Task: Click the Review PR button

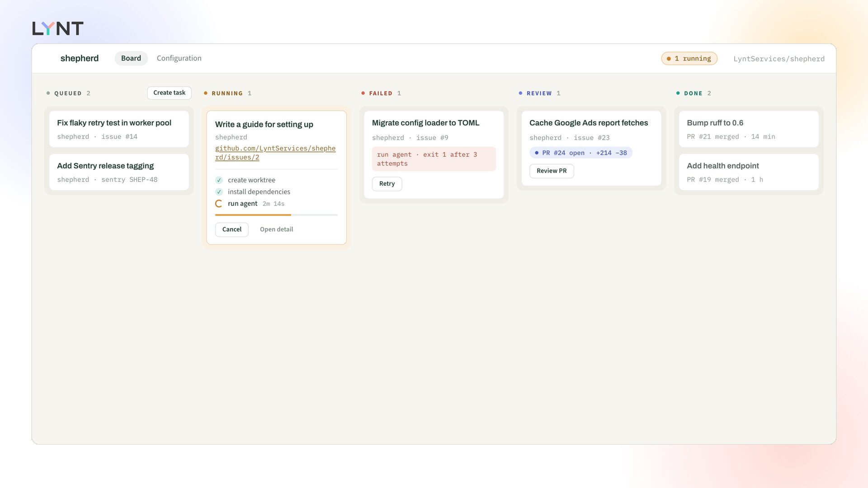Action: [x=552, y=171]
